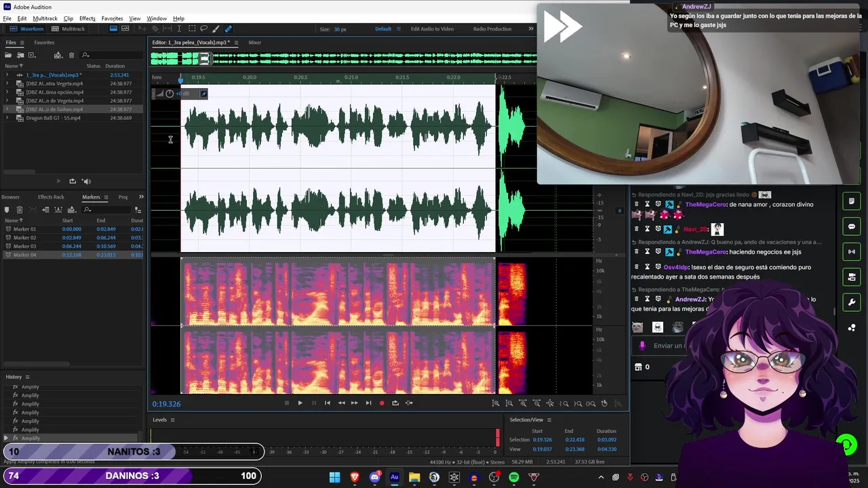The height and width of the screenshot is (488, 868).
Task: Click Zoom Out Full icon
Action: [x=550, y=403]
